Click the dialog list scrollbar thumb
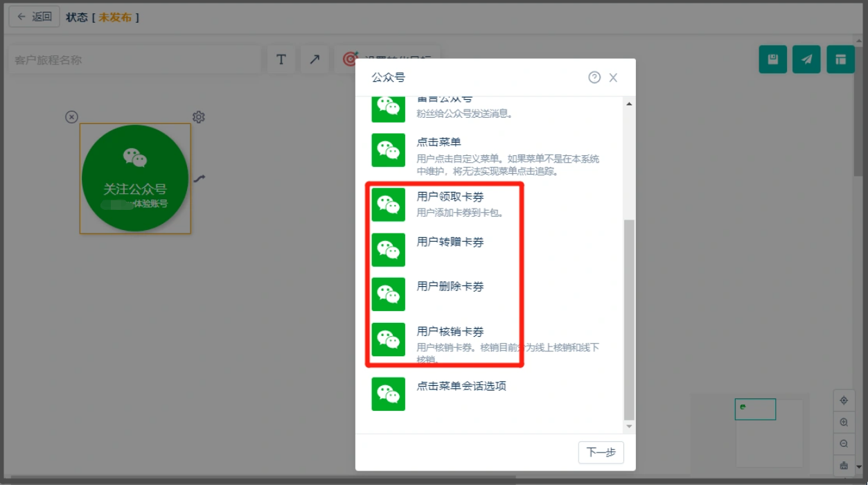The width and height of the screenshot is (868, 485). 629,320
